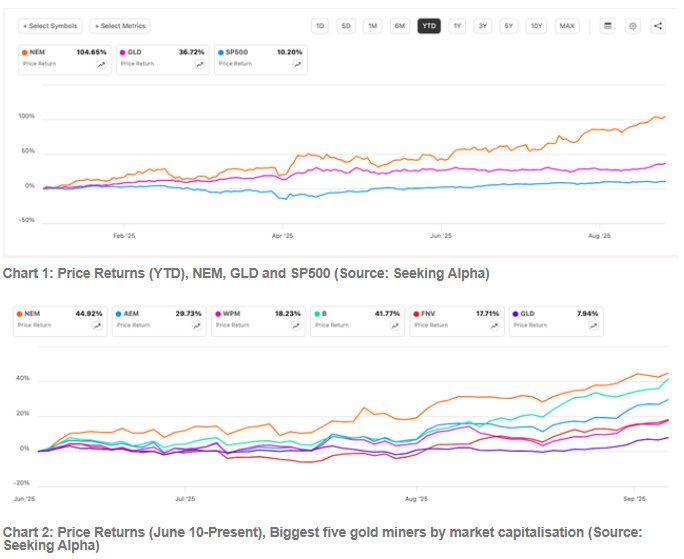This screenshot has width=684, height=559.
Task: Click the AEM trend arrow icon
Action: coord(198,325)
